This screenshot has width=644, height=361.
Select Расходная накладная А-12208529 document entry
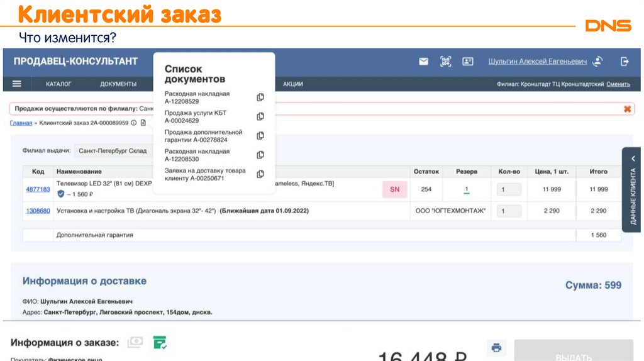coord(197,97)
